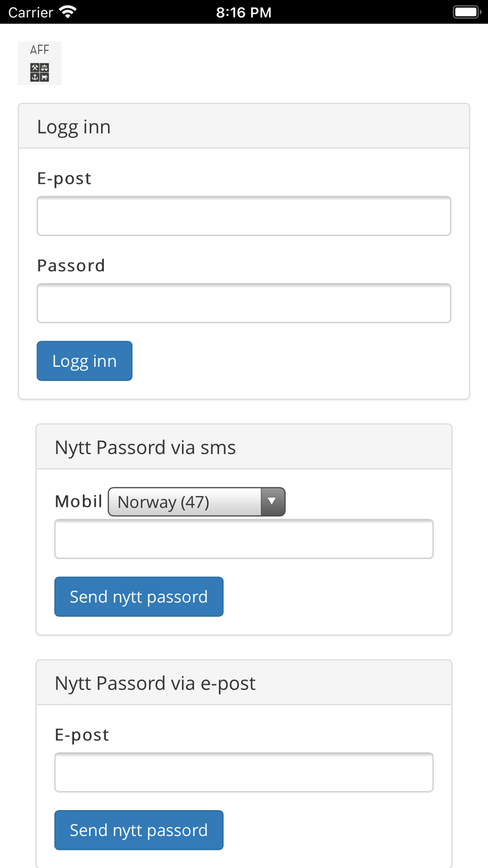Focus the login E-post input field
The image size is (488, 868).
(244, 216)
